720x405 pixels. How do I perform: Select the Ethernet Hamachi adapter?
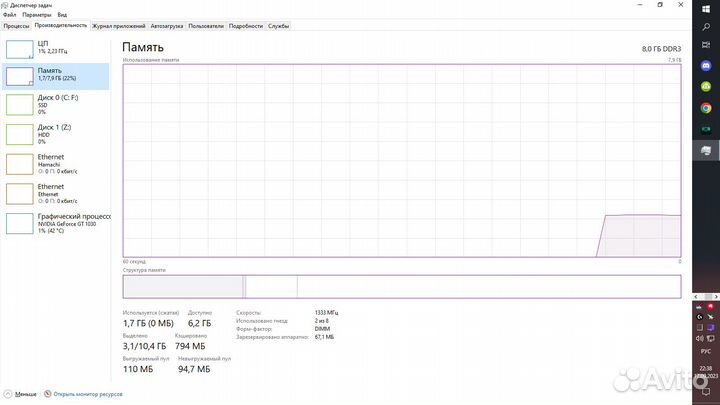click(56, 164)
